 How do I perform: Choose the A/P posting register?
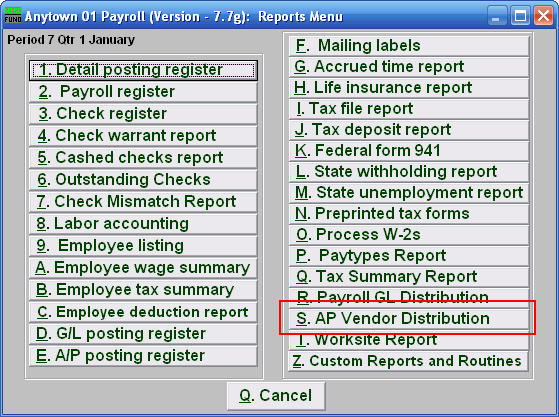click(x=143, y=356)
